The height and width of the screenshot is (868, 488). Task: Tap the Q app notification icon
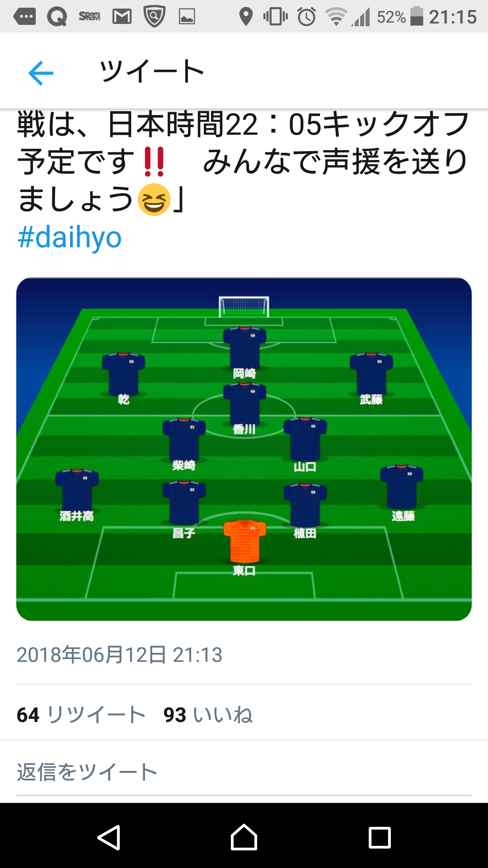[x=57, y=17]
